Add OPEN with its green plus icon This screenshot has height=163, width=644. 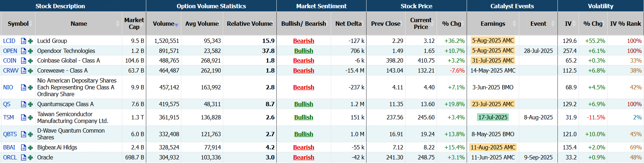30,51
